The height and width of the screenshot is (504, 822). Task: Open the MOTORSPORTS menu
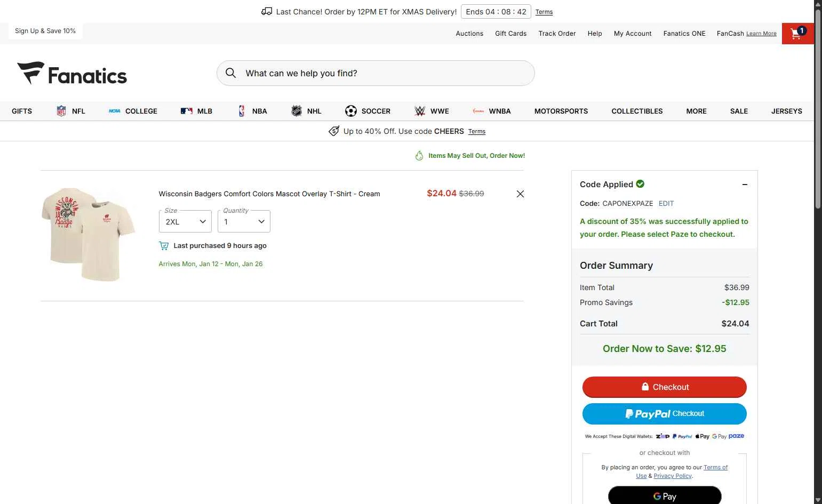point(561,111)
